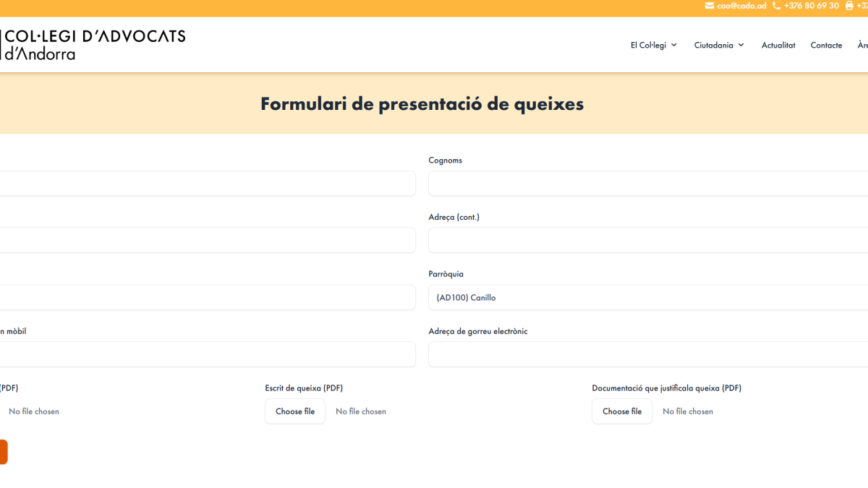Open the Parròquia dropdown showing Canillo

648,297
